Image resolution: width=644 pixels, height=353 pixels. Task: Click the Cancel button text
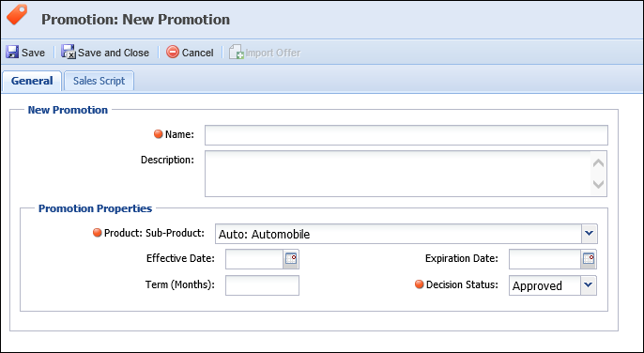(197, 53)
